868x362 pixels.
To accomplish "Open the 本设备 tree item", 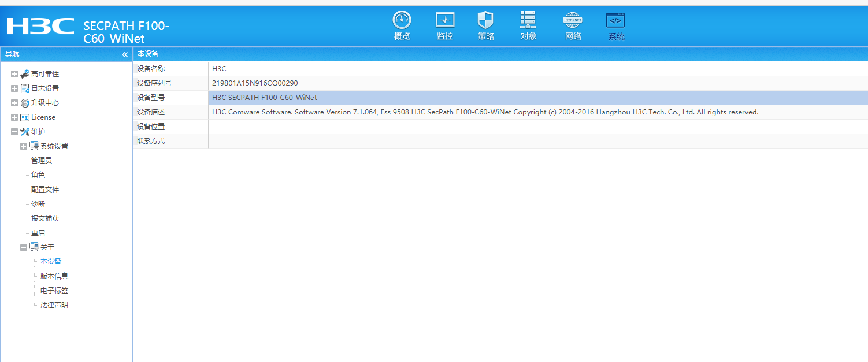I will (x=51, y=261).
